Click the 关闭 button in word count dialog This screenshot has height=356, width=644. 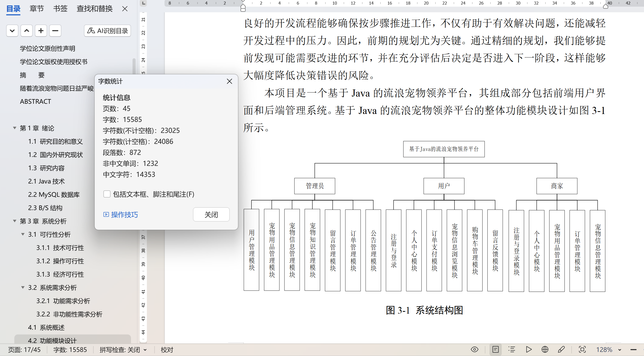211,214
